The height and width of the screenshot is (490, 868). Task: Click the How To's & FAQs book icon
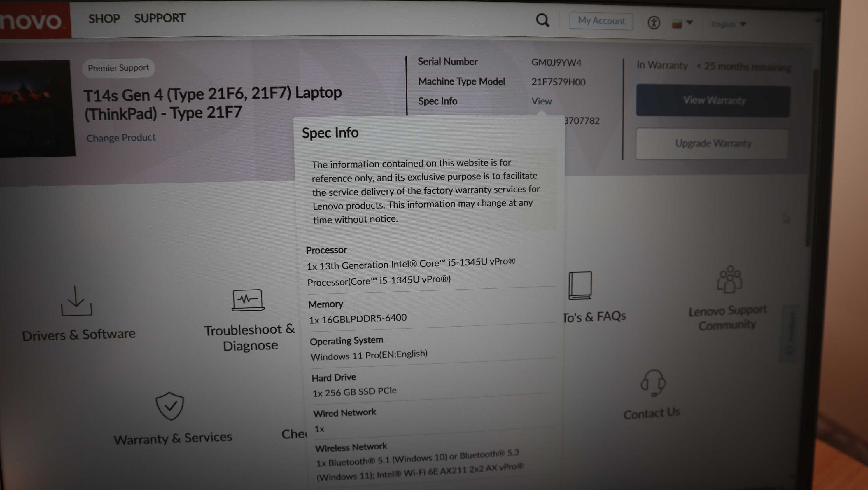580,286
